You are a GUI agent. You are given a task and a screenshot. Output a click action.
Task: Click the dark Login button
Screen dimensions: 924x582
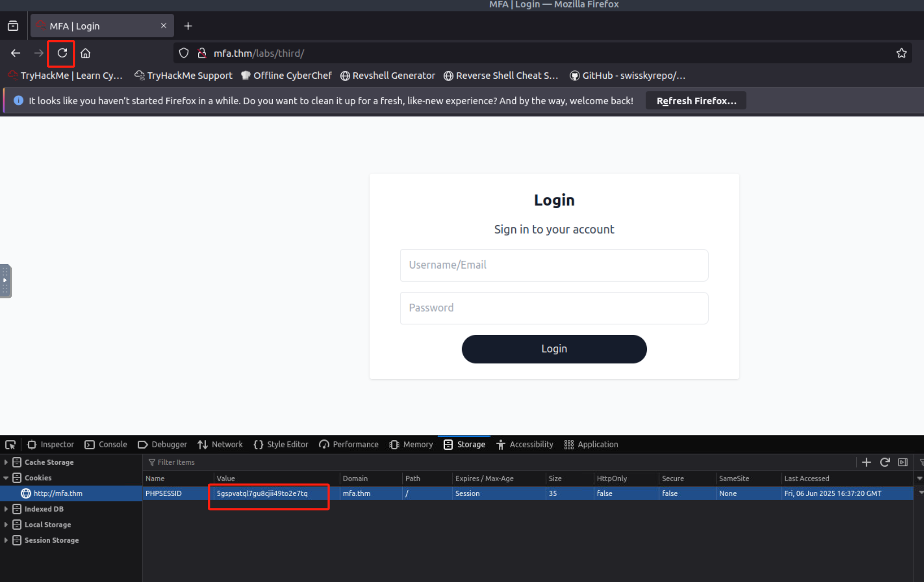point(554,349)
